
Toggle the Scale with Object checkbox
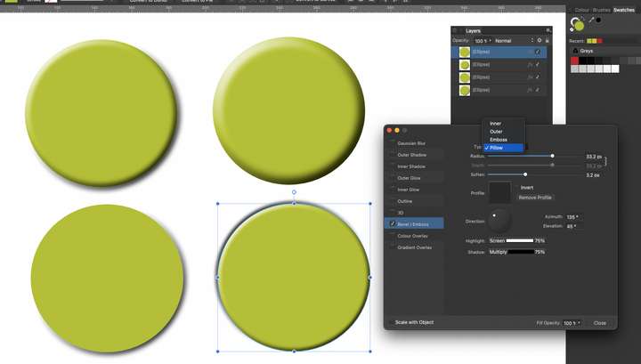point(391,322)
